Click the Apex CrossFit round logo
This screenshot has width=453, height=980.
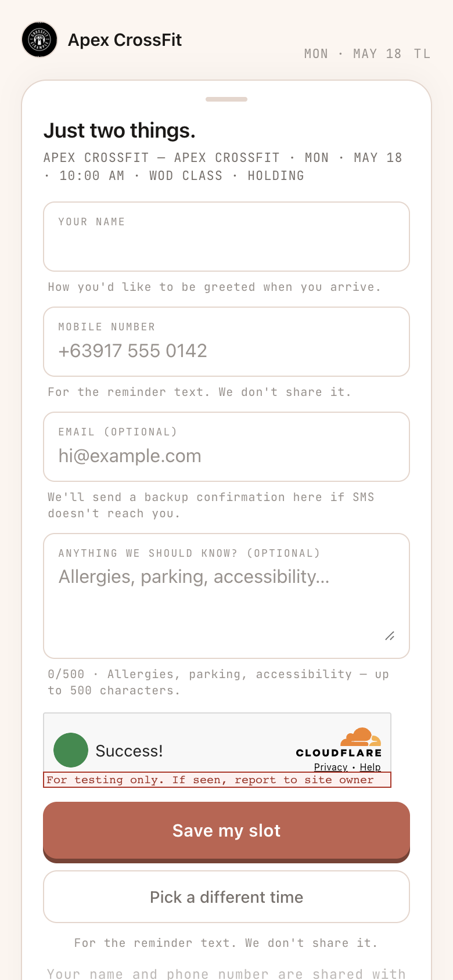(x=39, y=40)
